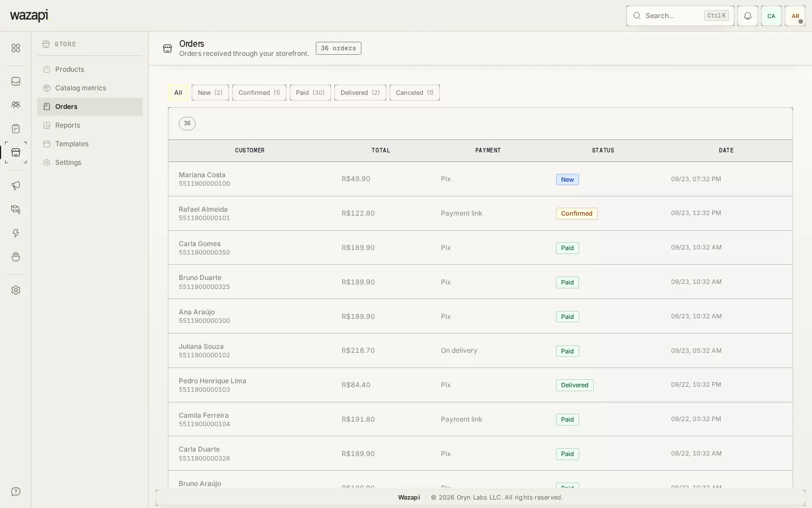Image resolution: width=812 pixels, height=508 pixels.
Task: Click Payment link in Camila Ferreira's row
Action: 461,419
